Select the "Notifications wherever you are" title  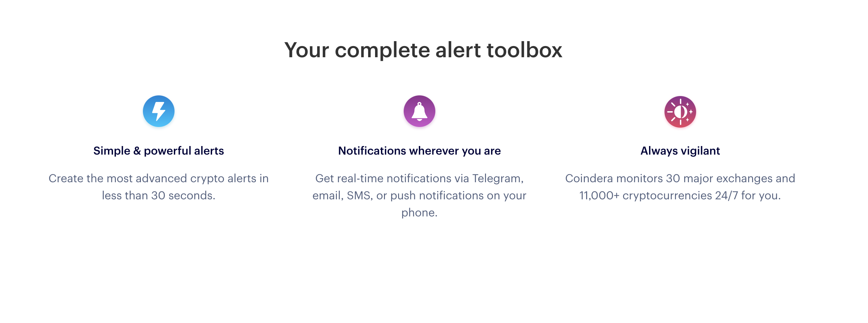[419, 151]
